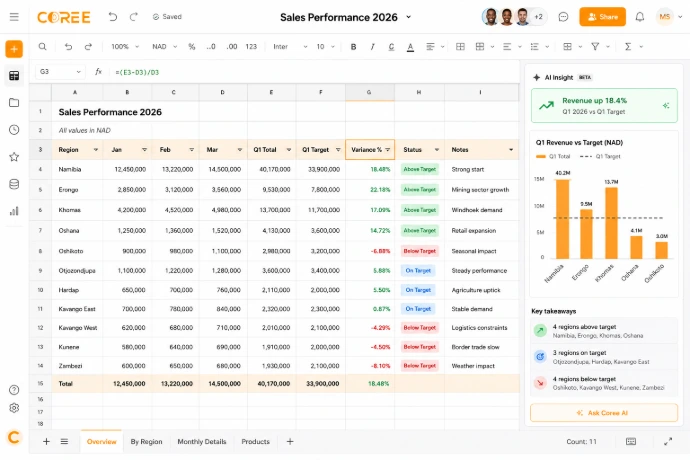
Task: Click the orange Share button
Action: click(x=602, y=17)
